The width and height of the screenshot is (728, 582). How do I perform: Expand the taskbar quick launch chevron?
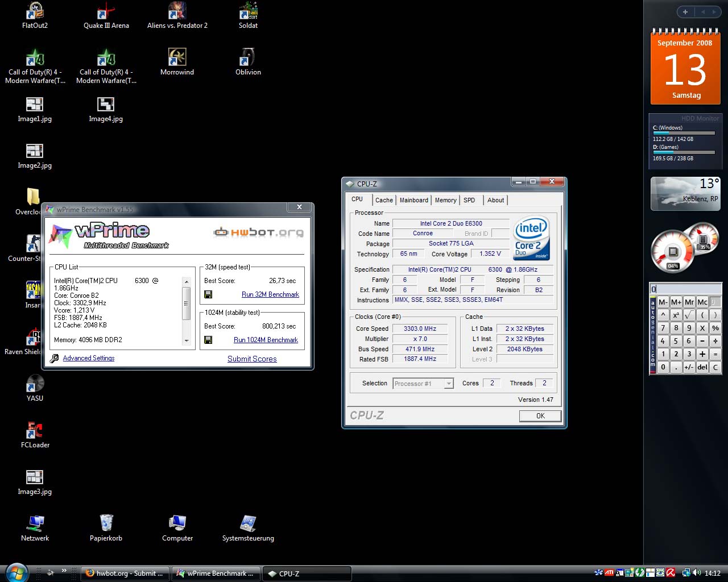click(64, 570)
